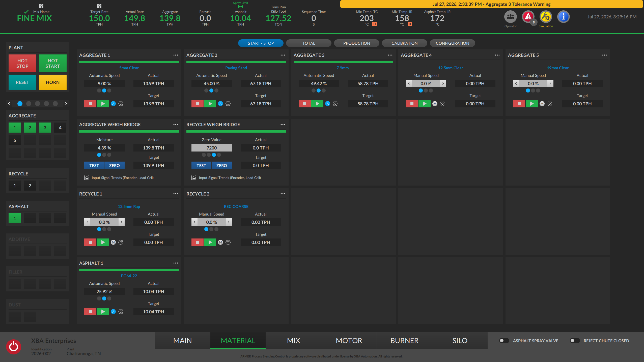Image resolution: width=644 pixels, height=362 pixels.
Task: Open Recycle Weigh Bridge options menu
Action: click(283, 124)
